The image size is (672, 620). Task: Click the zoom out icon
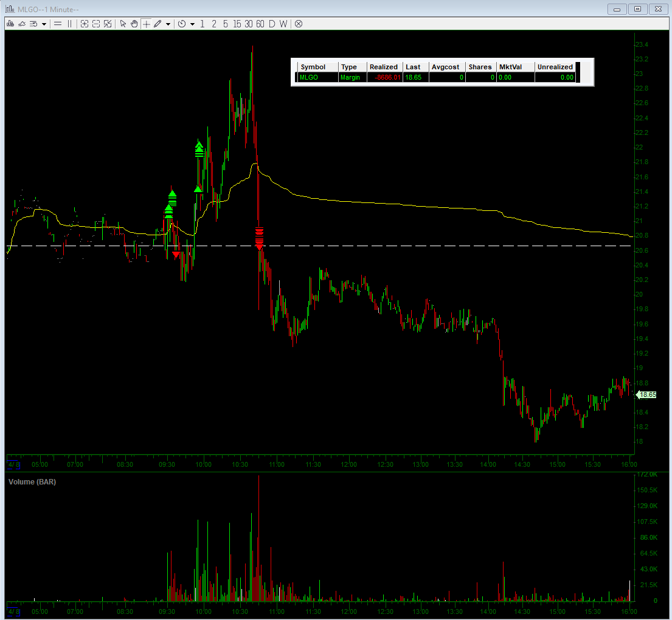pos(96,24)
